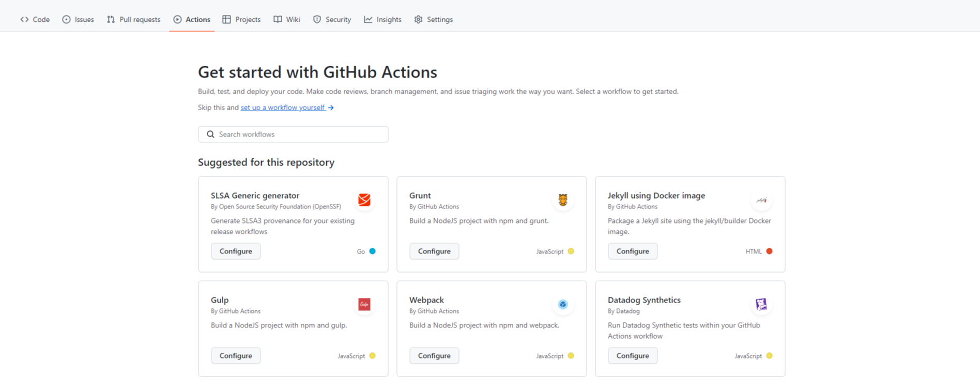
Task: Click the SLSA Generic generator logo icon
Action: click(x=364, y=200)
